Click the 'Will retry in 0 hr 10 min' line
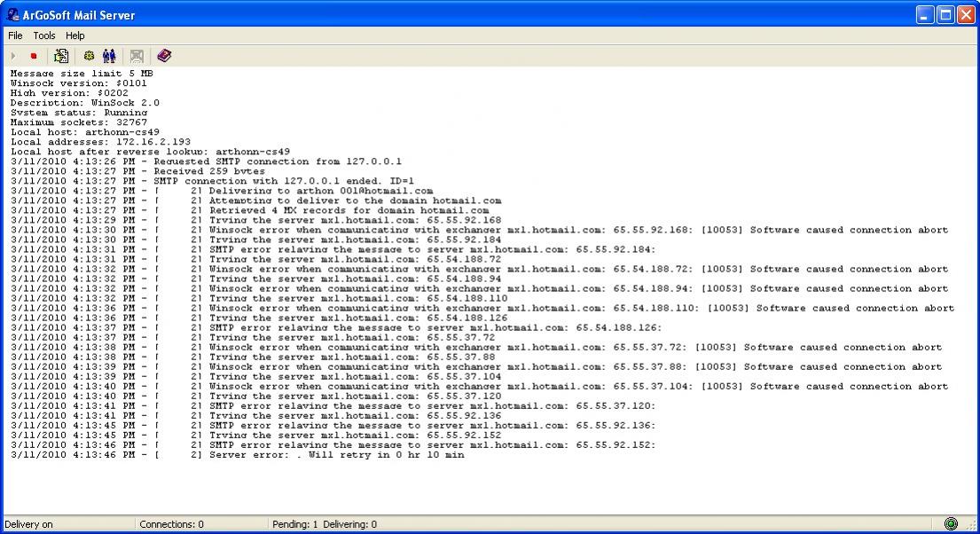This screenshot has height=534, width=980. (238, 455)
